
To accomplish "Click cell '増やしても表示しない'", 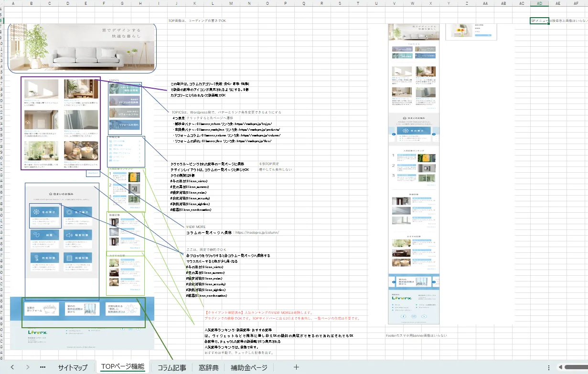I will (x=276, y=169).
